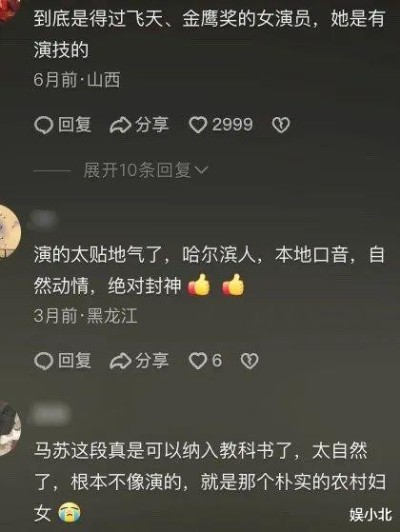Click the 娱小北 watermark label

tap(370, 514)
